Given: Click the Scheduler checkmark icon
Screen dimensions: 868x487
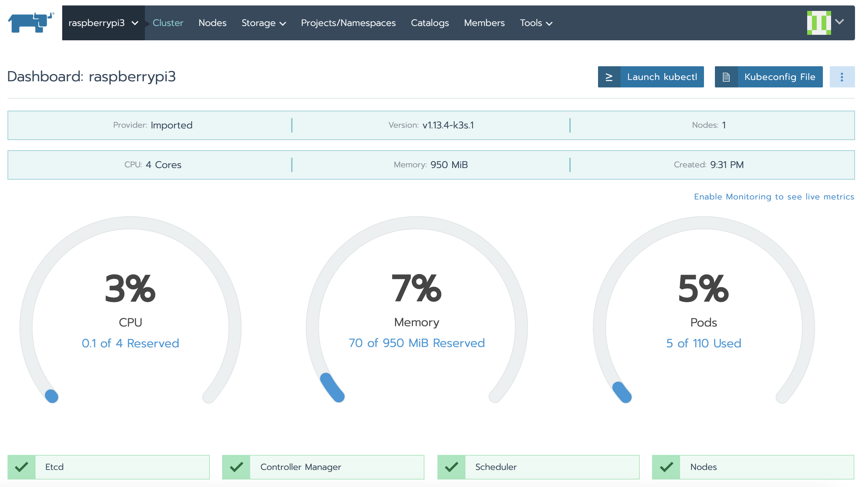Looking at the screenshot, I should tap(451, 467).
